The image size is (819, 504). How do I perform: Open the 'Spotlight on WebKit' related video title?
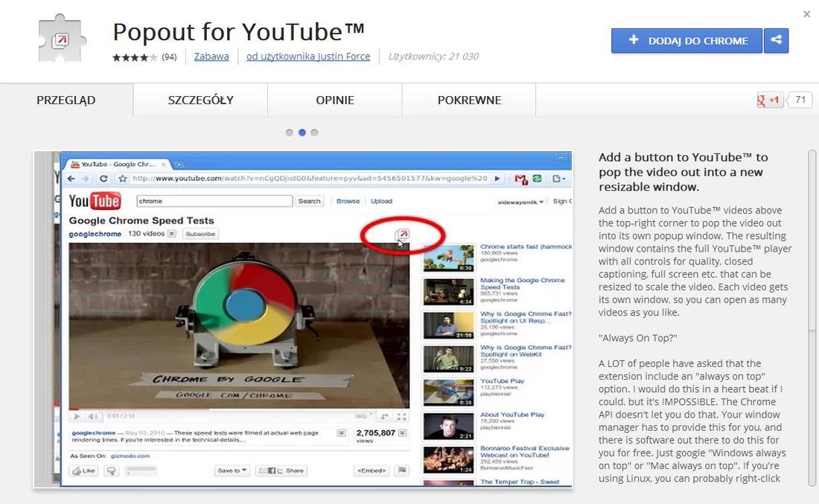(x=526, y=351)
